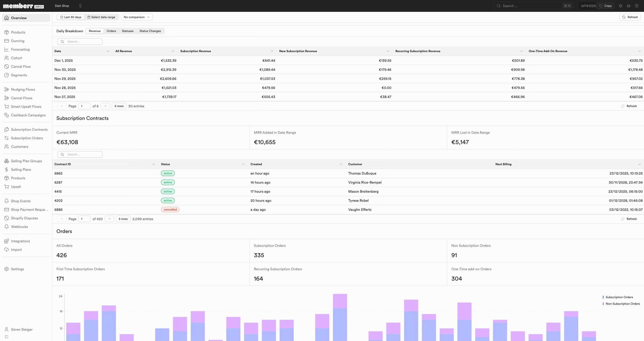Screen dimensions: 644x341
Task: Open rows-per-page selector in revenue table
Action: click(119, 106)
